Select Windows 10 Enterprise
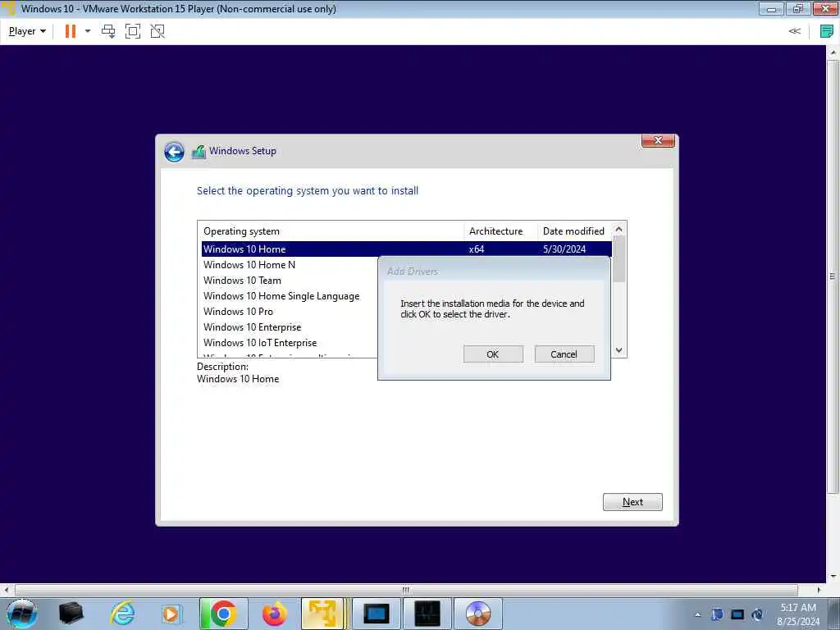Viewport: 840px width, 630px height. pos(253,326)
